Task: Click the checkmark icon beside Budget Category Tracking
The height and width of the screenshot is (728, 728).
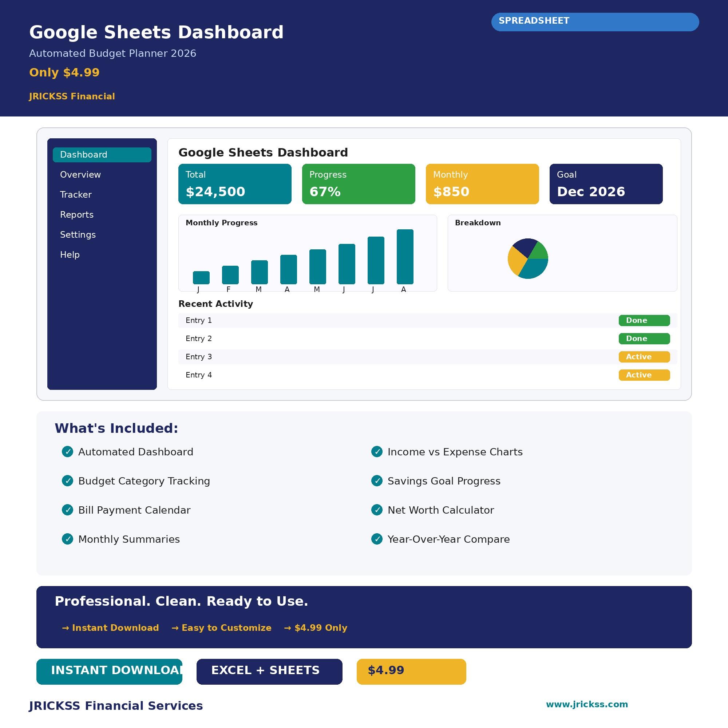Action: click(67, 481)
